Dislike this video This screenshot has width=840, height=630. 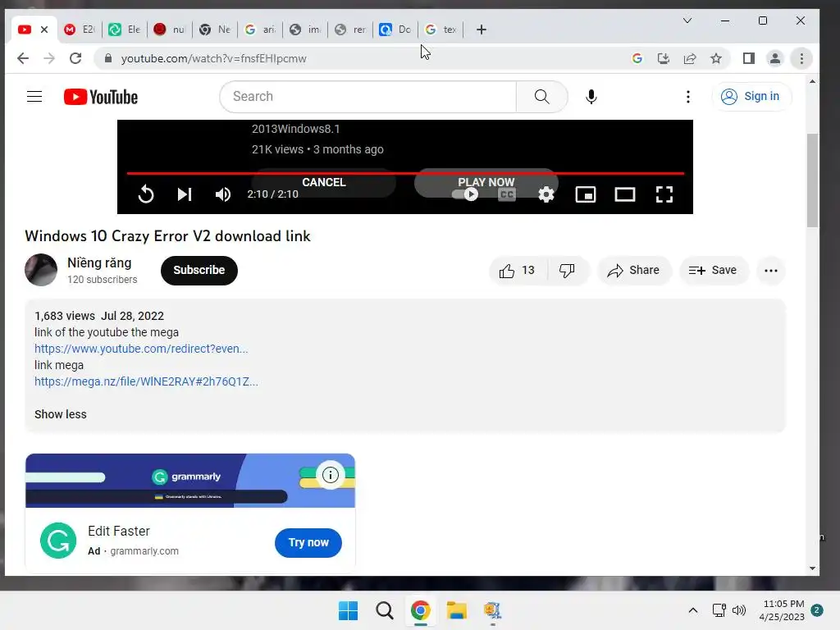tap(567, 271)
